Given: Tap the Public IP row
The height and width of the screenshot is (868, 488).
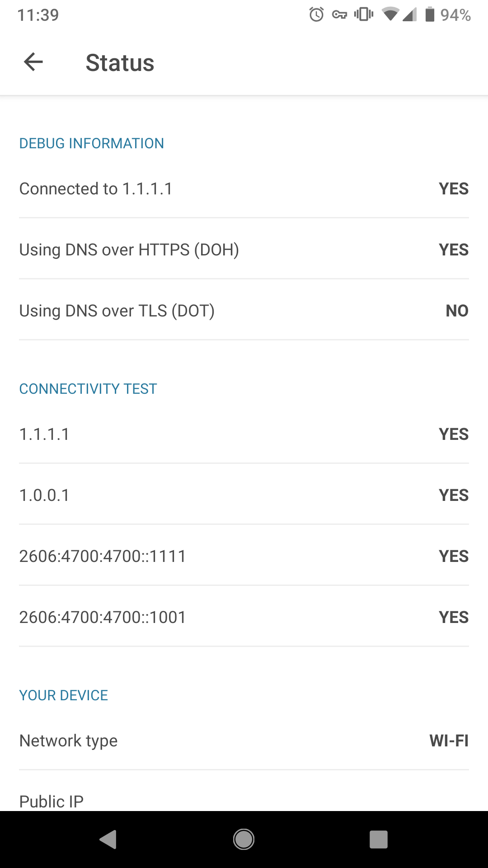Looking at the screenshot, I should tap(244, 791).
